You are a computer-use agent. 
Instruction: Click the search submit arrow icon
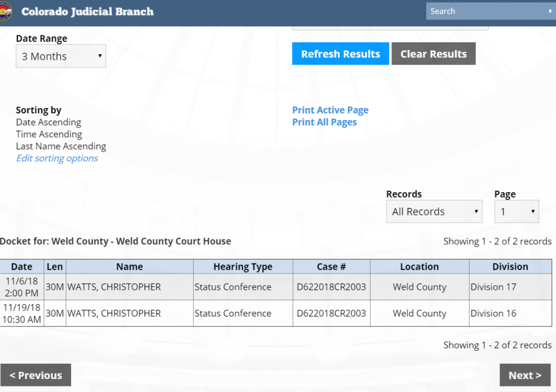[x=549, y=11]
